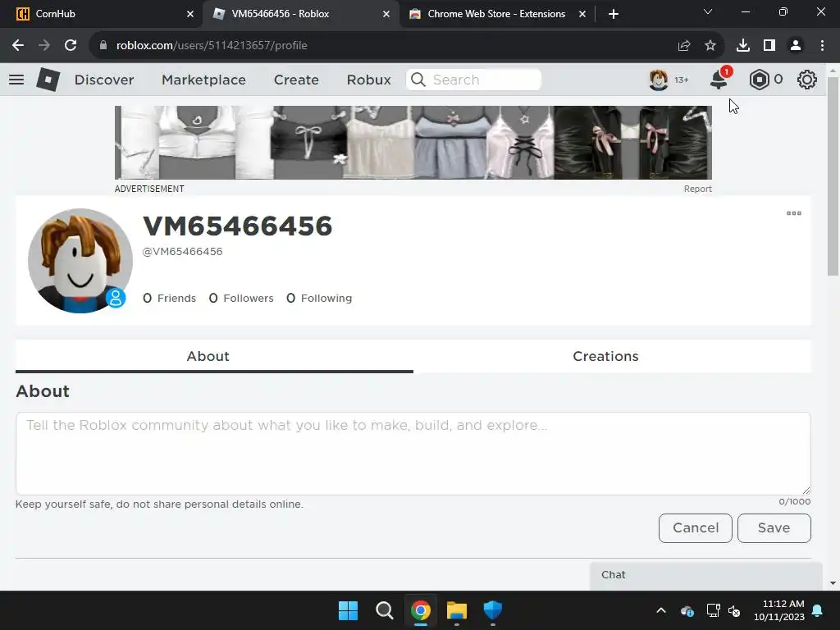840x630 pixels.
Task: Click the Roblox logo home icon
Action: [x=48, y=80]
